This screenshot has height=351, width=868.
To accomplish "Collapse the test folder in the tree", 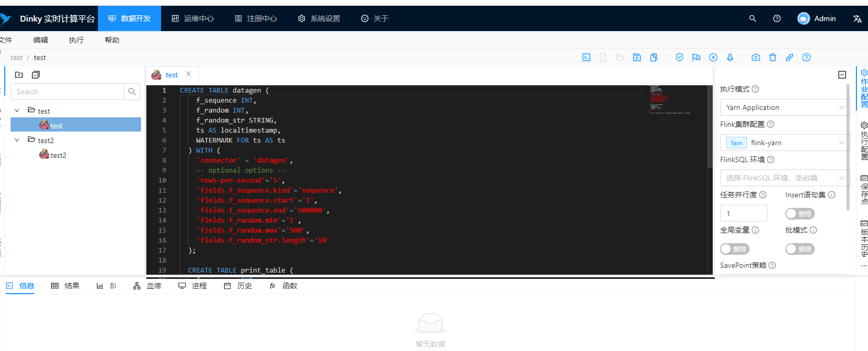I will [17, 111].
